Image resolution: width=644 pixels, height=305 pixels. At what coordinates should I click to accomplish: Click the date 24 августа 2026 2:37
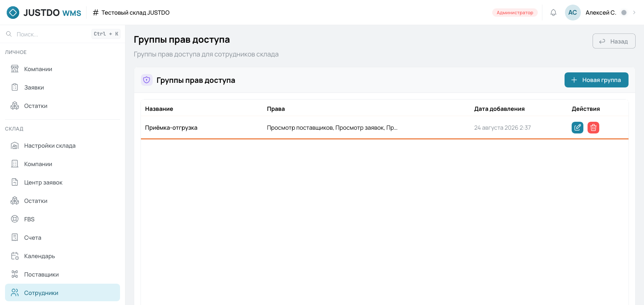(x=503, y=128)
